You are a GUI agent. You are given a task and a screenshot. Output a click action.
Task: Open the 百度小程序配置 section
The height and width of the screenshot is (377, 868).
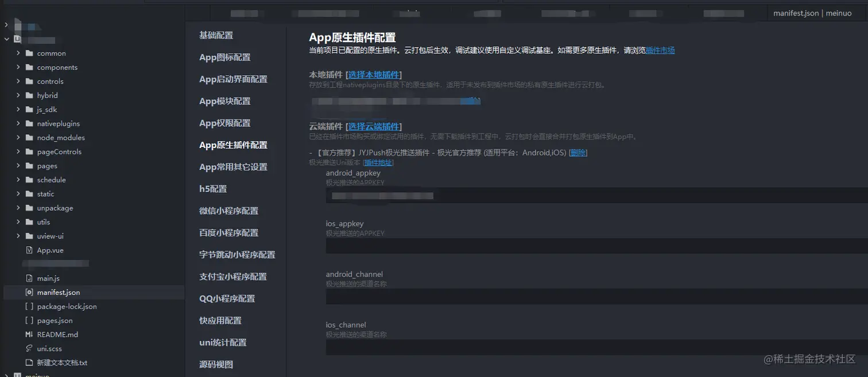click(229, 233)
